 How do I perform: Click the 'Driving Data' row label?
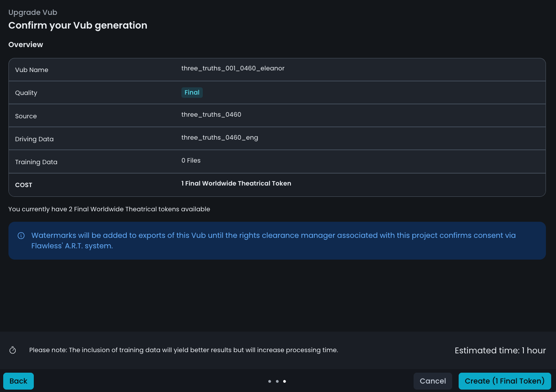coord(34,139)
